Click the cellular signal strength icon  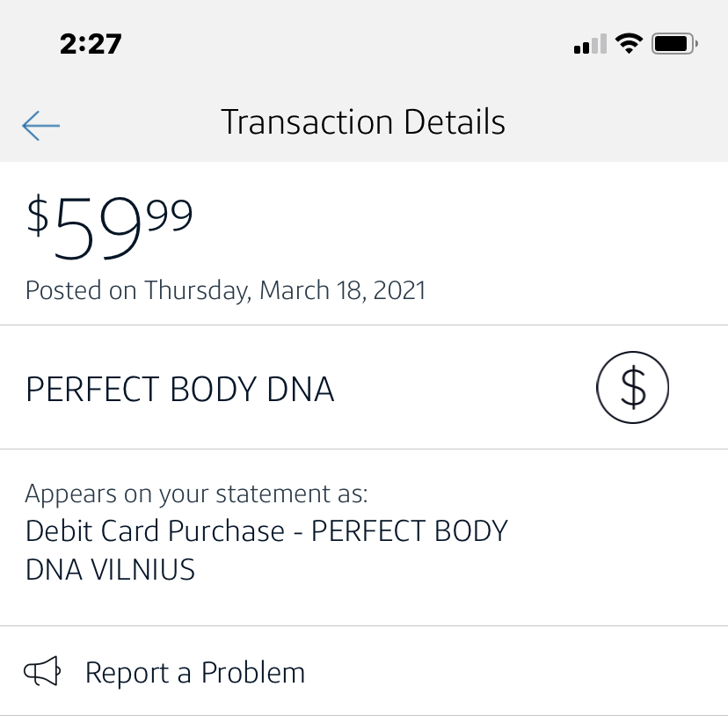[x=589, y=44]
